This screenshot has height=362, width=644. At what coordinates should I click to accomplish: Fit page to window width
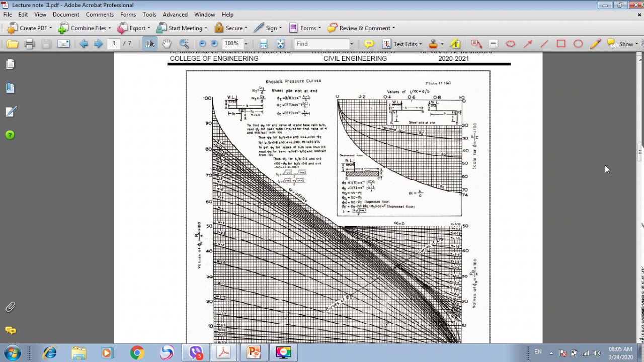pos(263,44)
